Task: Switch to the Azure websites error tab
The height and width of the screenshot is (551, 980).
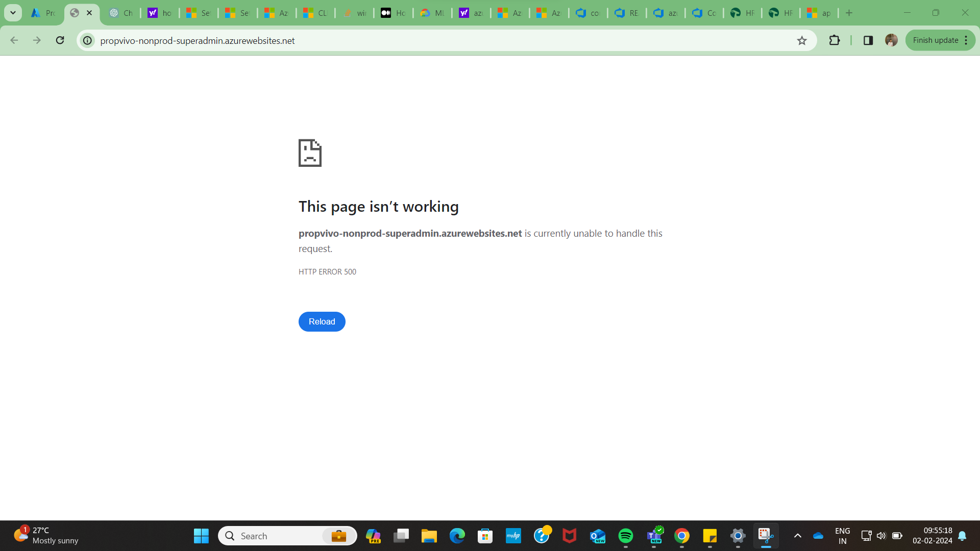Action: pyautogui.click(x=76, y=13)
